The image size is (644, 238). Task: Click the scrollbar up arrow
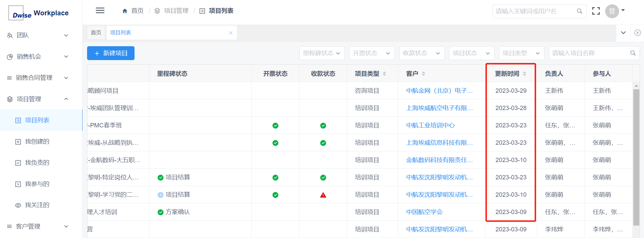(x=636, y=86)
